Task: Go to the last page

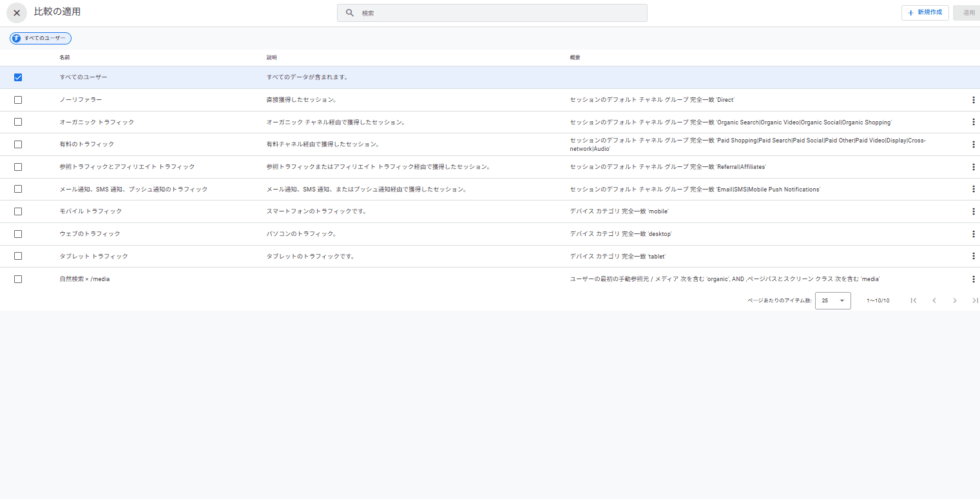Action: coord(975,300)
